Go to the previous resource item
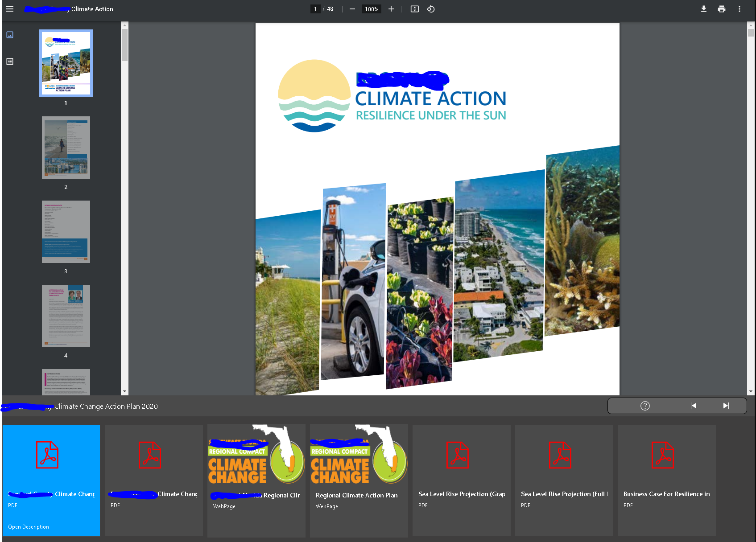Viewport: 756px width, 542px height. click(694, 406)
